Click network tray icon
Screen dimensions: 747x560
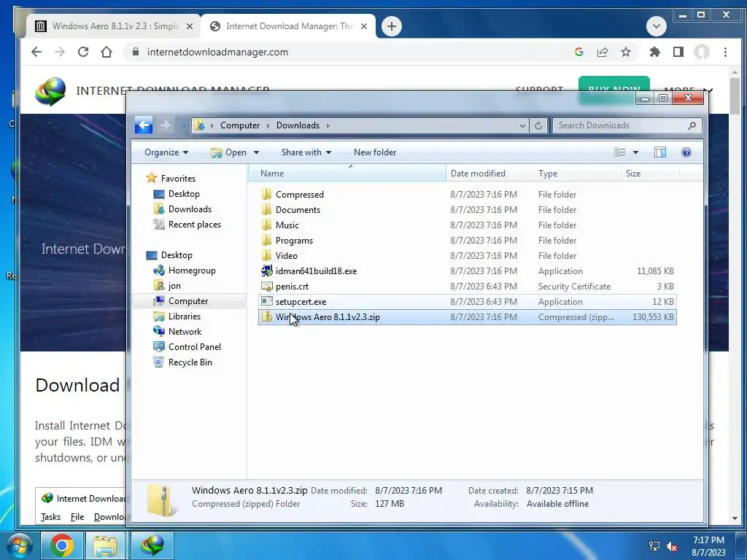tap(654, 546)
